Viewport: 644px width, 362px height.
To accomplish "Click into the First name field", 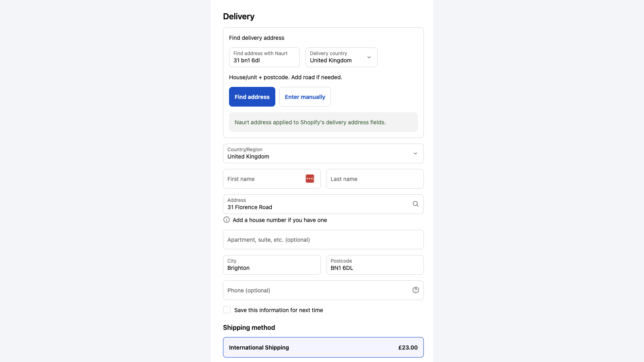I will coord(272,179).
